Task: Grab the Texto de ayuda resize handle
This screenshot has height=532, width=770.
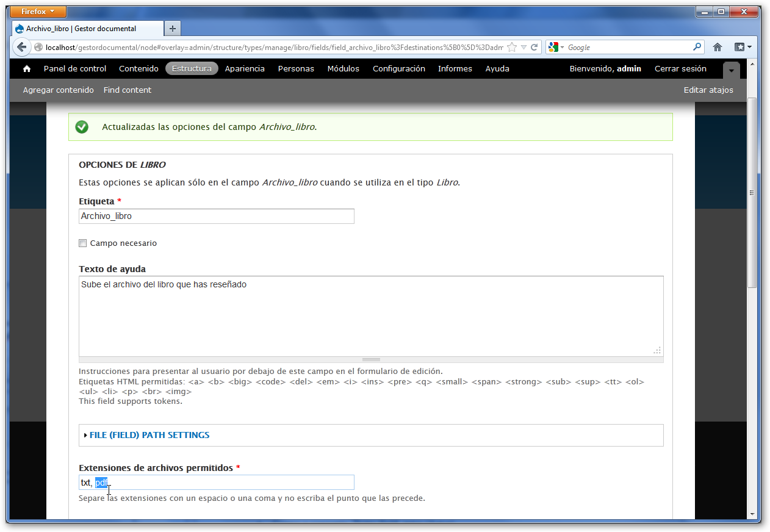Action: (x=371, y=359)
